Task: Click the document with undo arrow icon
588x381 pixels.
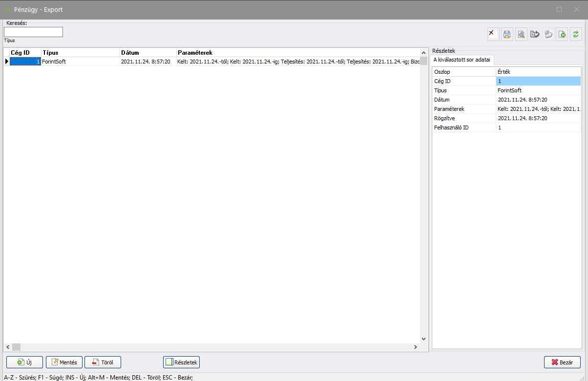Action: 535,34
